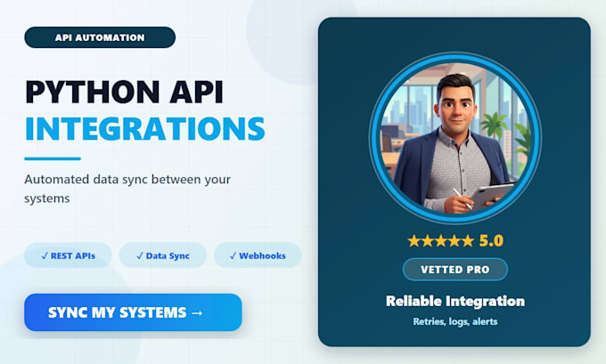Click the 5.0 rating score
This screenshot has height=364, width=606.
point(491,241)
